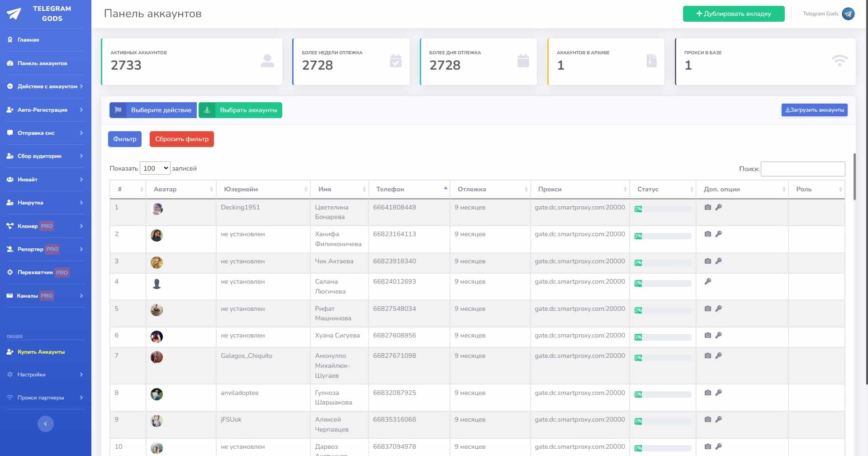Collapse sidebar with the round arrow button
Image resolution: width=868 pixels, height=456 pixels.
click(45, 424)
